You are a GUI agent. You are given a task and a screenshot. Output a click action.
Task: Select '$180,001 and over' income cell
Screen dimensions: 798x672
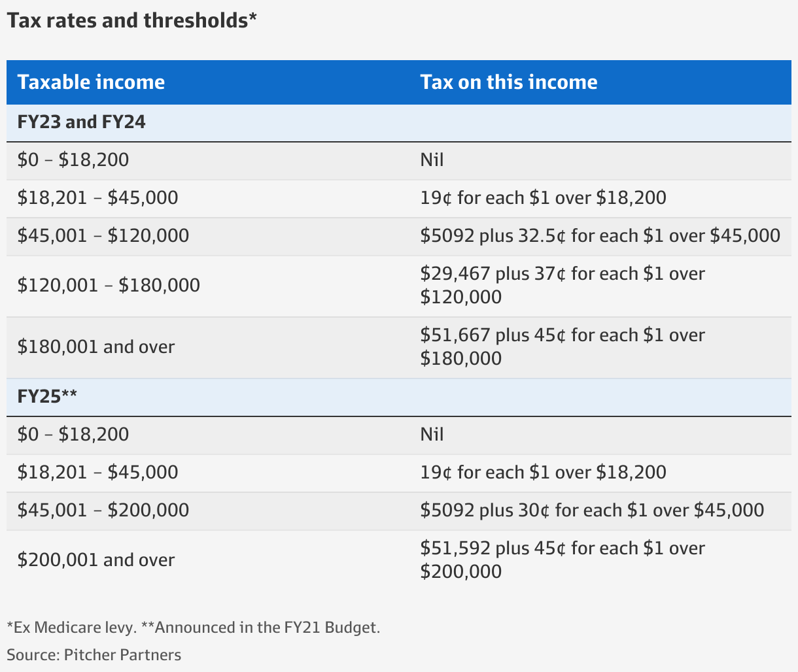click(96, 346)
